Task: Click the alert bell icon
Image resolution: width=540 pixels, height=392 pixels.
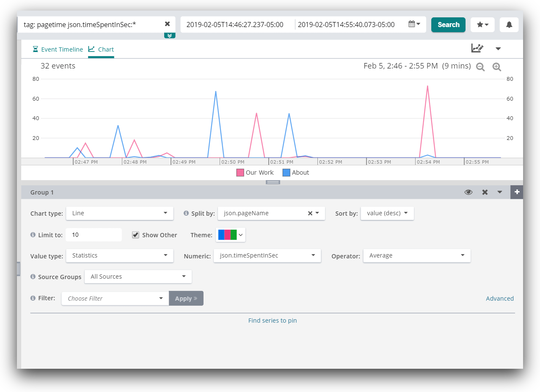Action: pyautogui.click(x=509, y=25)
